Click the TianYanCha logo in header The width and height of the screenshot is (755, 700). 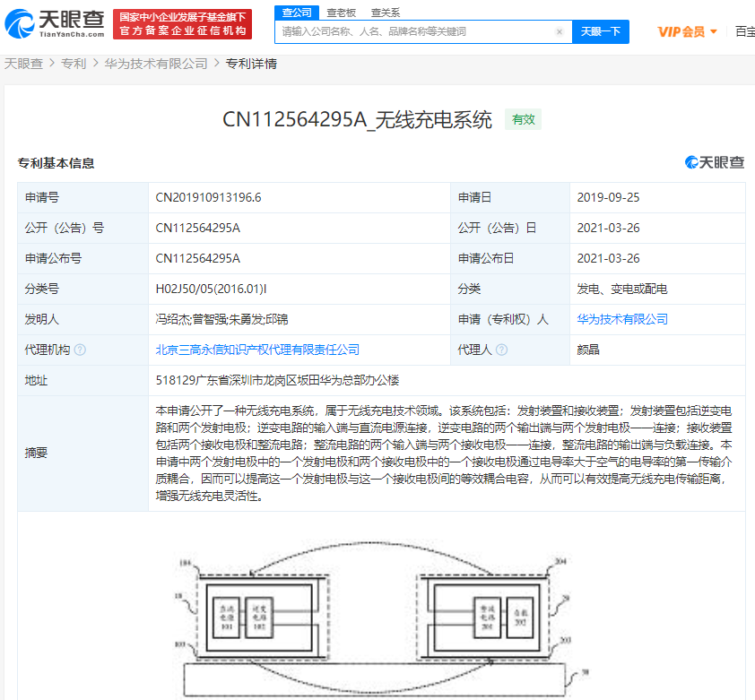[x=55, y=24]
